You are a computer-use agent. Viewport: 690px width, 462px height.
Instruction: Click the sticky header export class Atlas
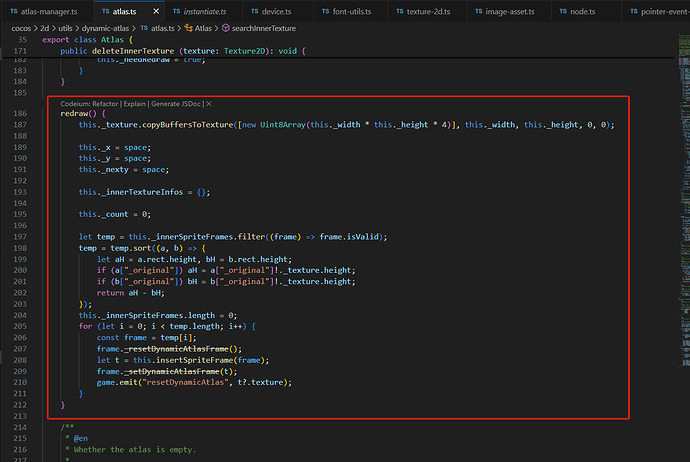(x=88, y=40)
